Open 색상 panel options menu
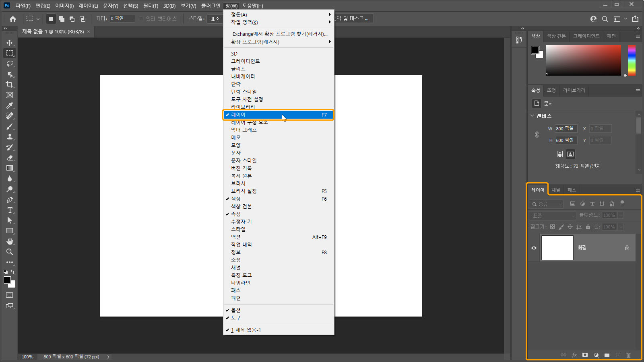644x362 pixels. [638, 36]
